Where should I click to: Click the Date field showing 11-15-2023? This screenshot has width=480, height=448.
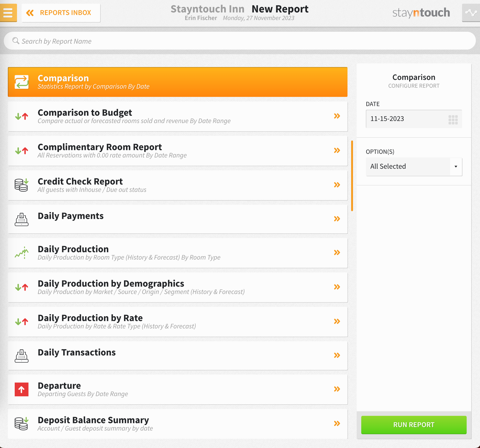click(414, 119)
